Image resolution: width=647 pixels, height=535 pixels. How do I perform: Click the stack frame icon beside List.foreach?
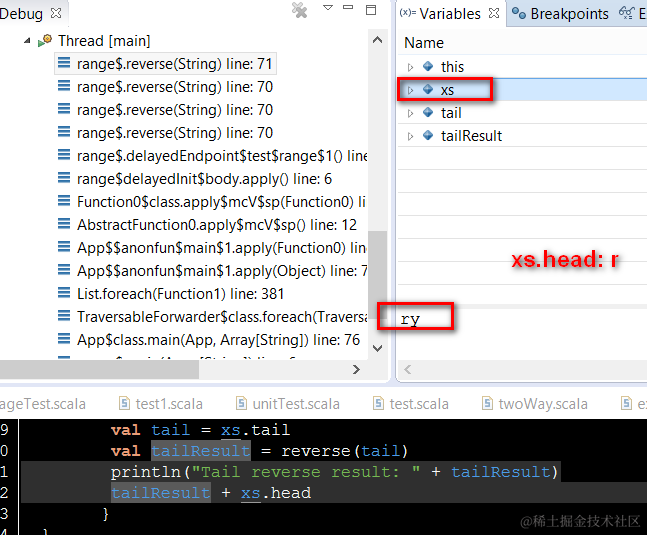click(x=64, y=293)
